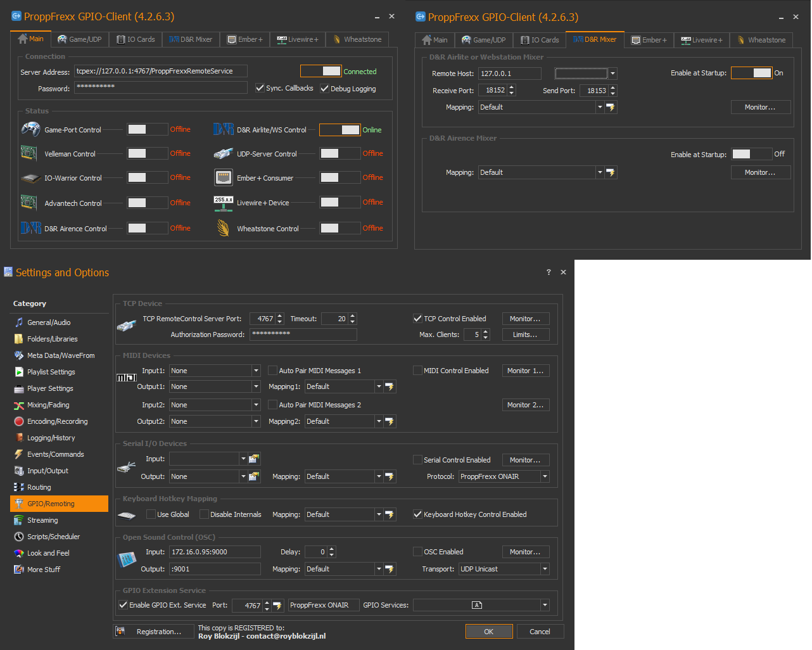Click the Game-Port Control joystick icon

pos(30,129)
